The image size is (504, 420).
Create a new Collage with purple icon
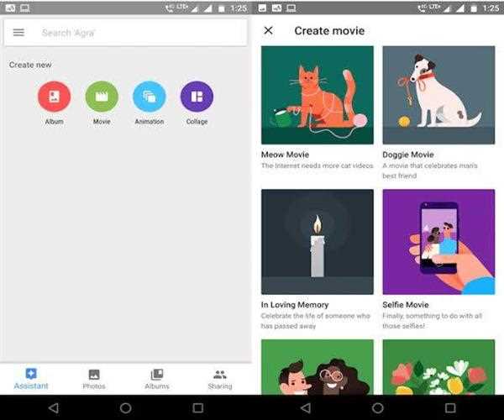(x=197, y=97)
